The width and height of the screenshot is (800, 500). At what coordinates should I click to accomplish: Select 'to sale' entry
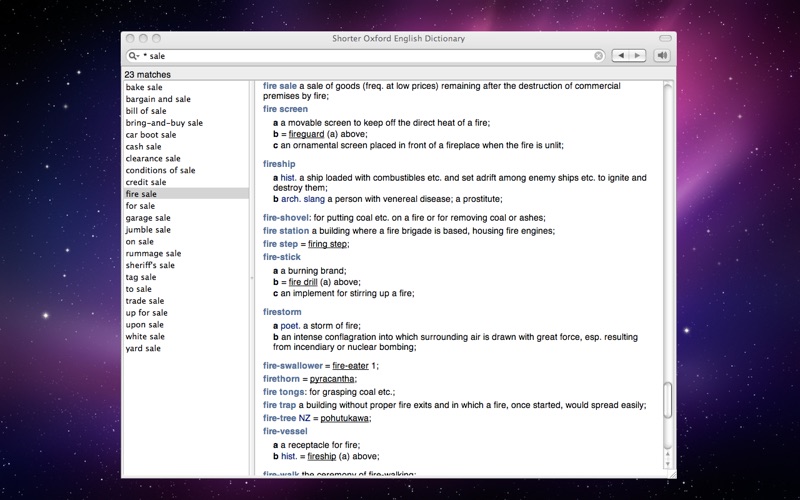(x=186, y=289)
